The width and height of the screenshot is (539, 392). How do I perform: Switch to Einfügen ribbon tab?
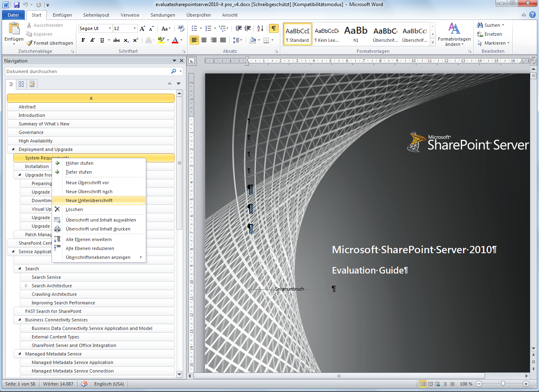tap(62, 15)
